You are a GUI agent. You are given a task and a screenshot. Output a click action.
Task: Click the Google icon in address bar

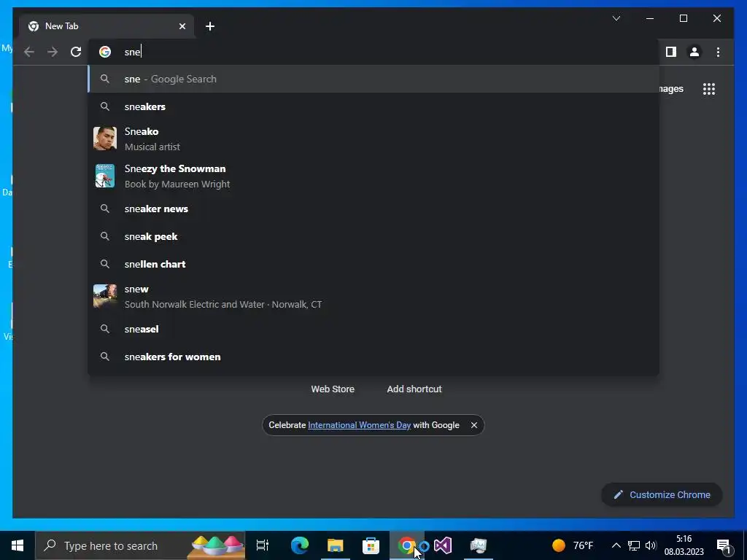click(x=105, y=52)
